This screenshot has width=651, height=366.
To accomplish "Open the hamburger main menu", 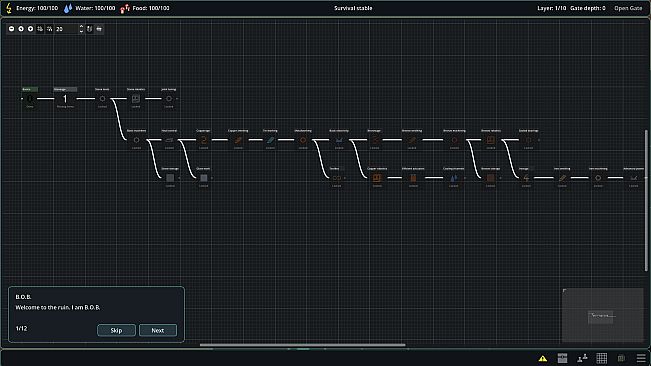I will point(641,358).
